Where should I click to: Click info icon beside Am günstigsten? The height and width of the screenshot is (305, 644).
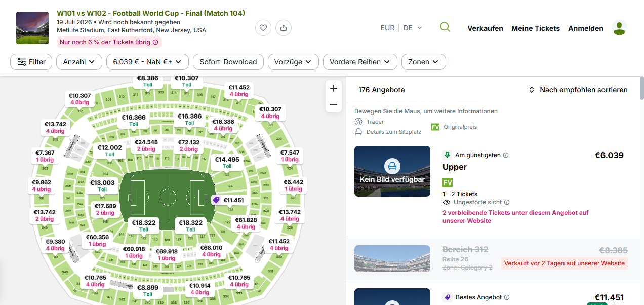[506, 155]
